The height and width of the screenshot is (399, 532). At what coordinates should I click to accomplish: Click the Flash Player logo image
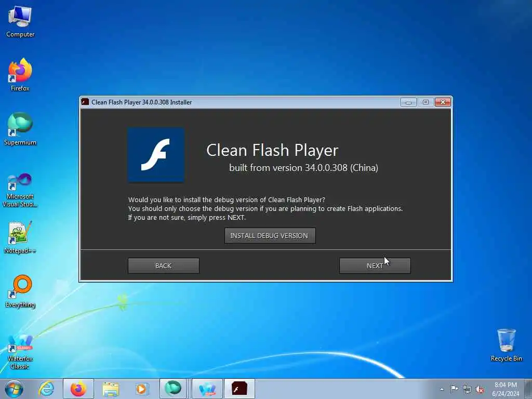click(x=156, y=155)
